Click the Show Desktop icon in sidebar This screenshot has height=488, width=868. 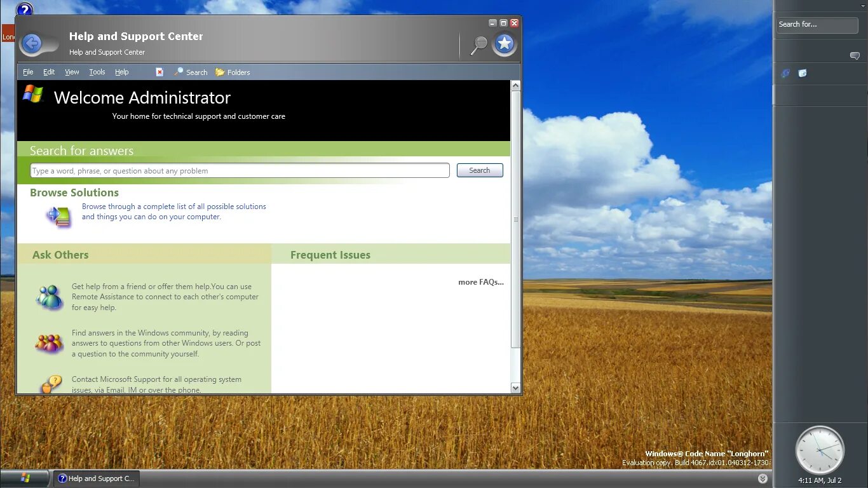(803, 73)
